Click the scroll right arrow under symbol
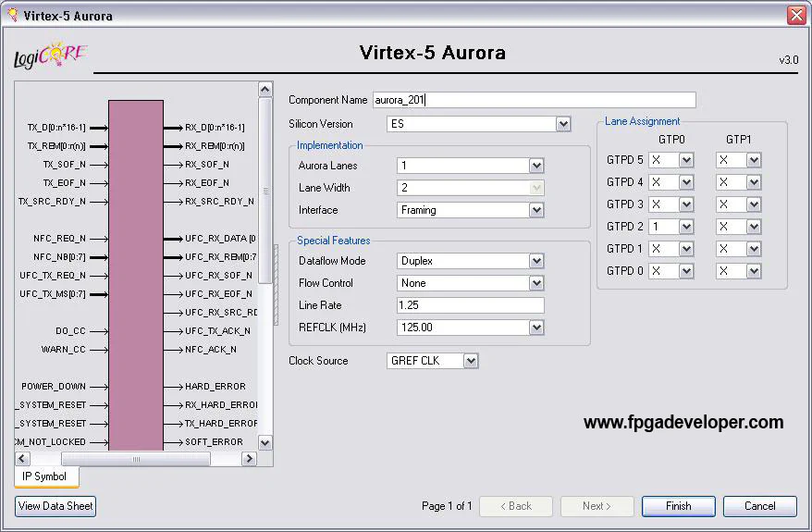The width and height of the screenshot is (812, 532). click(249, 459)
